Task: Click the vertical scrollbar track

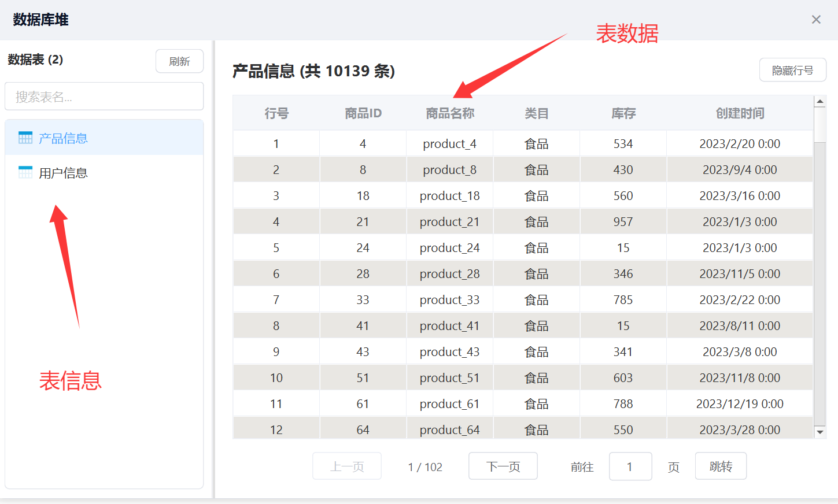Action: [819, 289]
